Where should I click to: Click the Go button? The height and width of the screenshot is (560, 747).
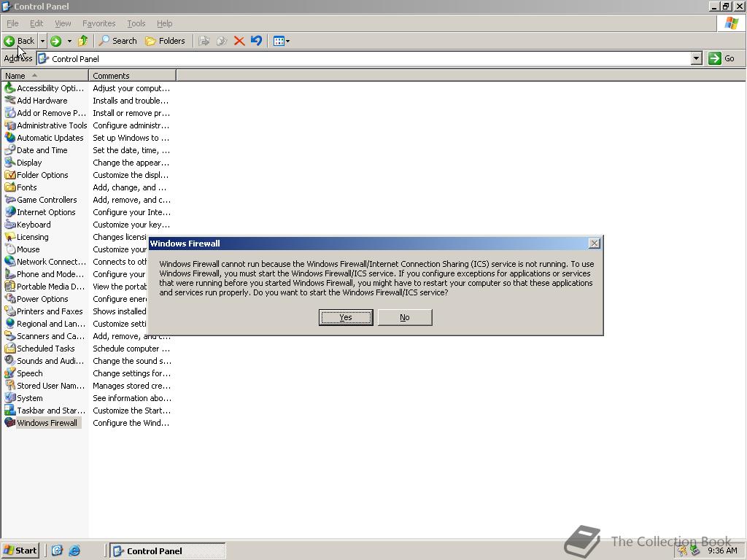click(x=721, y=58)
